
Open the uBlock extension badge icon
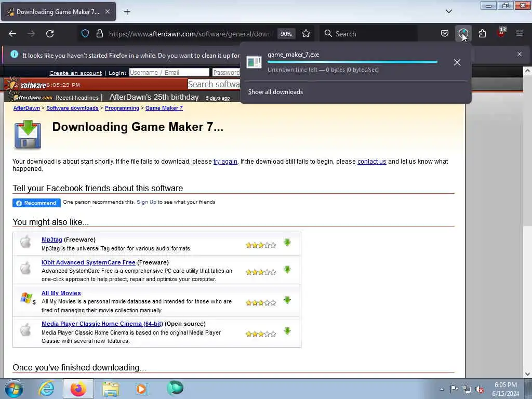tap(501, 33)
